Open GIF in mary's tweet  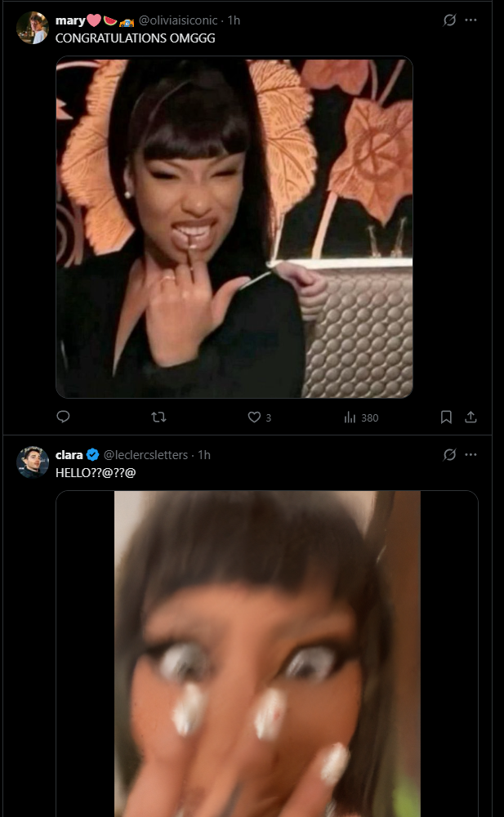click(234, 227)
